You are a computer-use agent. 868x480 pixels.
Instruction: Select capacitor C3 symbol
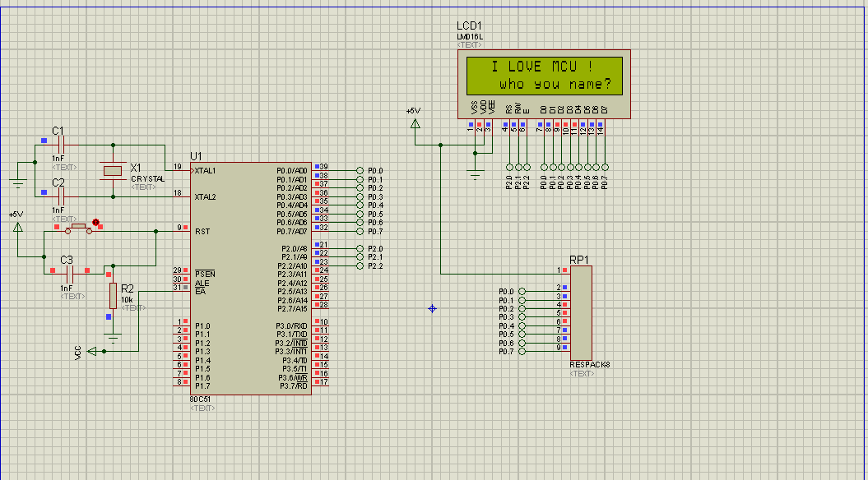[x=70, y=274]
